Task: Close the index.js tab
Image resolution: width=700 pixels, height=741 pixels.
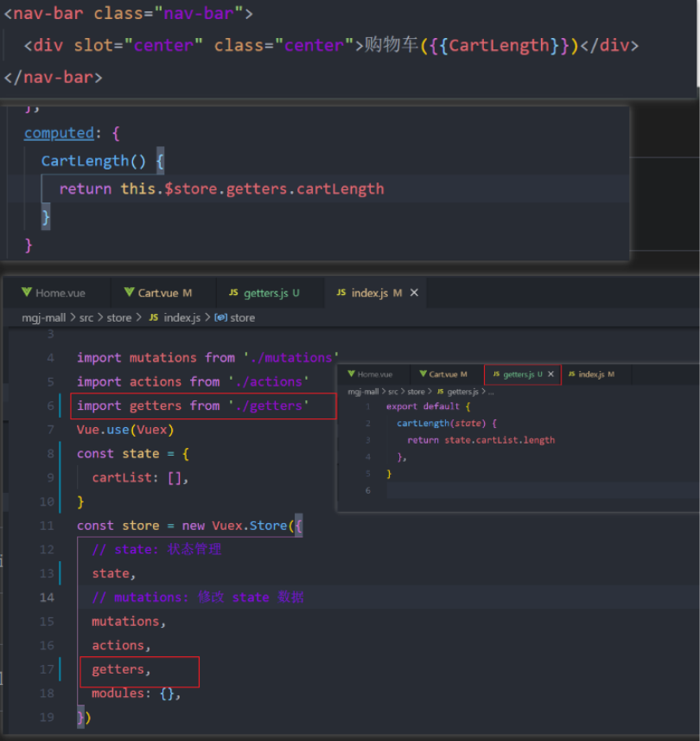Action: [414, 293]
